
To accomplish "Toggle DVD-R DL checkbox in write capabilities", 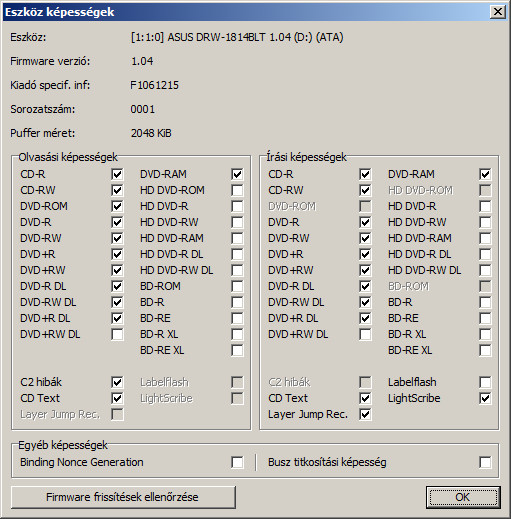I will coord(365,286).
